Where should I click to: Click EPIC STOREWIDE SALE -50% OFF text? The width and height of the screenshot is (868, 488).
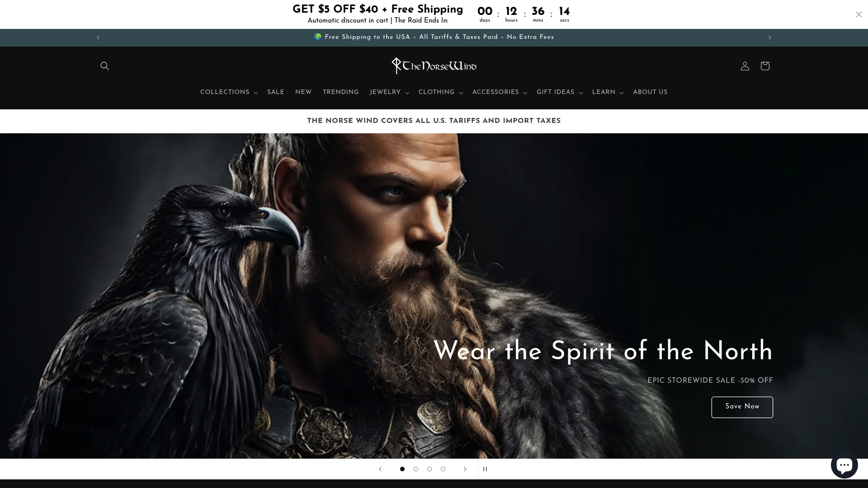710,381
